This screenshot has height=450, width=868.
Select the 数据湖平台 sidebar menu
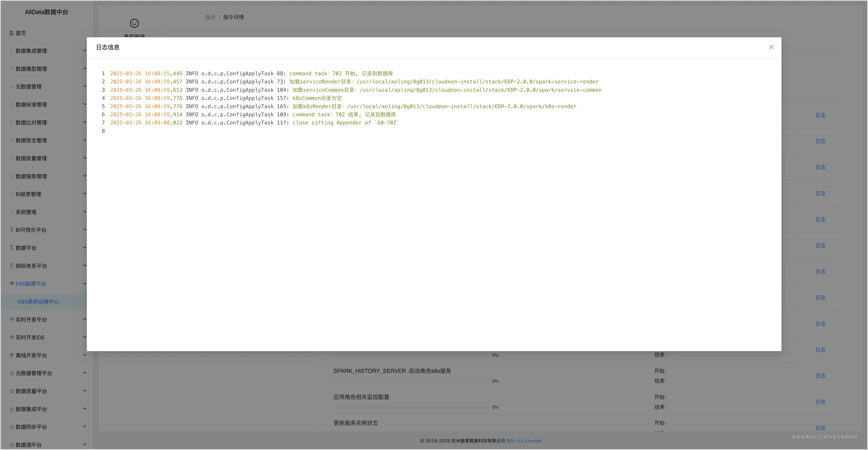pyautogui.click(x=29, y=445)
